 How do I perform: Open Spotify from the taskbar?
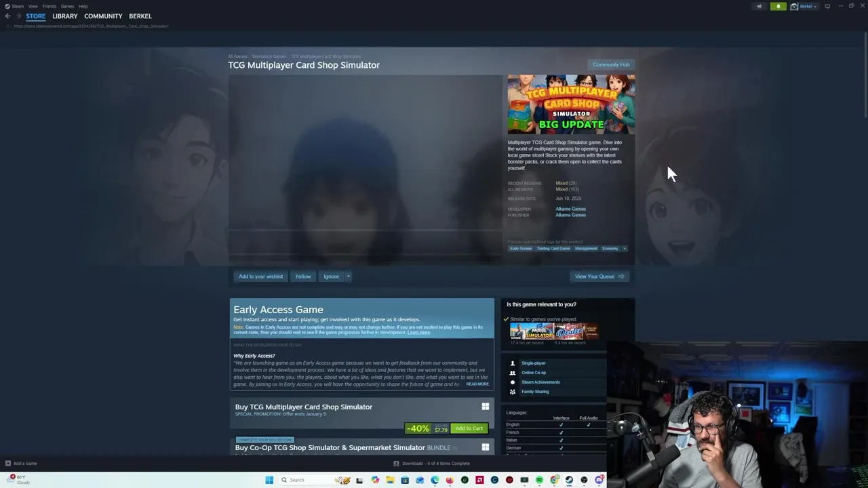point(539,480)
